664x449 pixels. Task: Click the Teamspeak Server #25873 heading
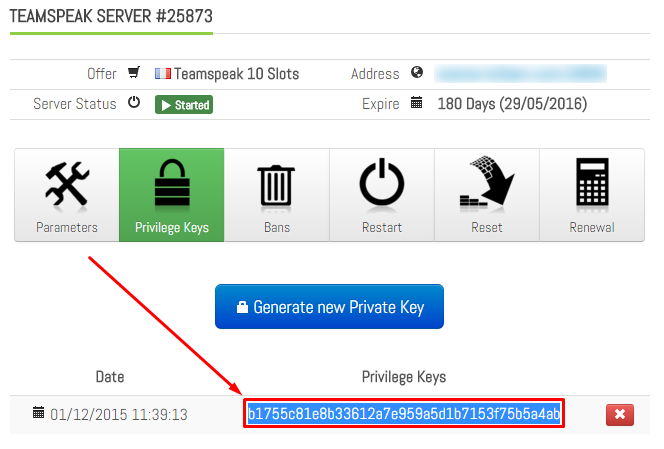tap(111, 17)
